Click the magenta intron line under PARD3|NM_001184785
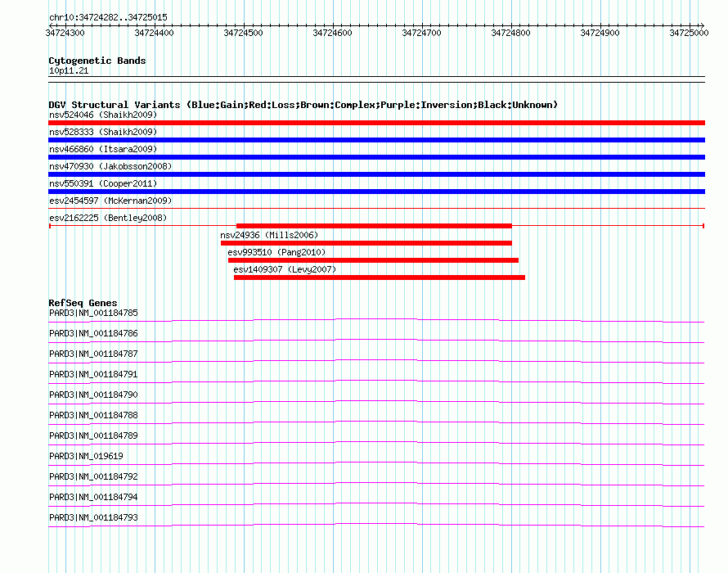728x573 pixels. pyautogui.click(x=376, y=319)
